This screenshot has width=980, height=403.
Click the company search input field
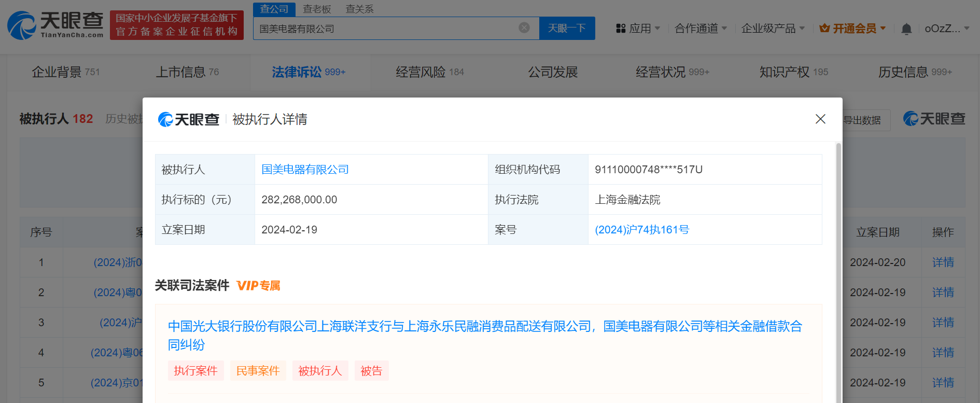tap(384, 29)
